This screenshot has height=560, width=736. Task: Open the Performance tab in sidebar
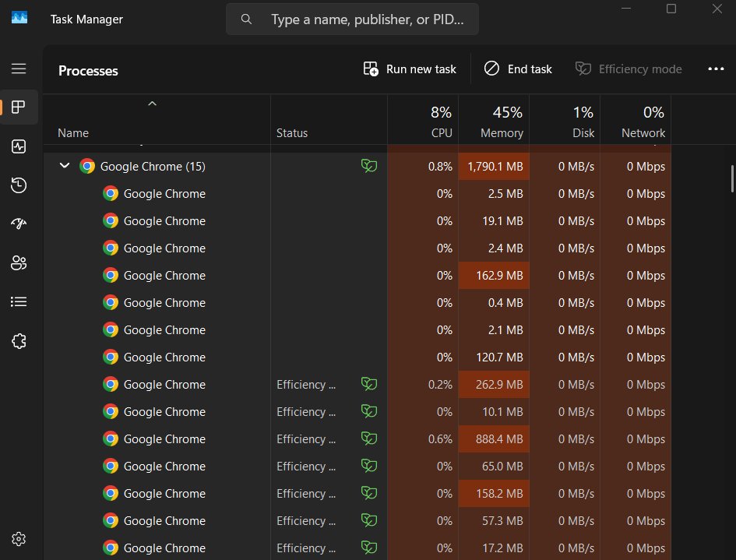[19, 146]
